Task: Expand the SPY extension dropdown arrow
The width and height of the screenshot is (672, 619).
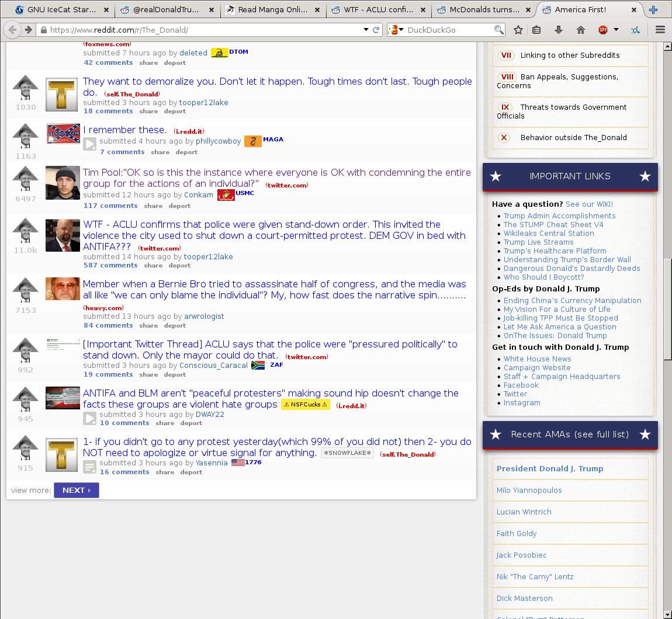Action: [x=616, y=30]
